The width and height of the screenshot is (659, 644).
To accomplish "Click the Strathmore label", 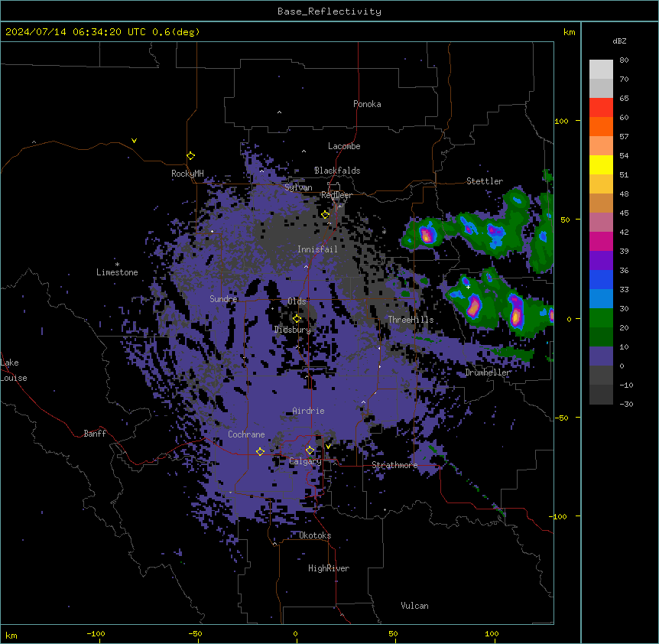I will tap(394, 465).
